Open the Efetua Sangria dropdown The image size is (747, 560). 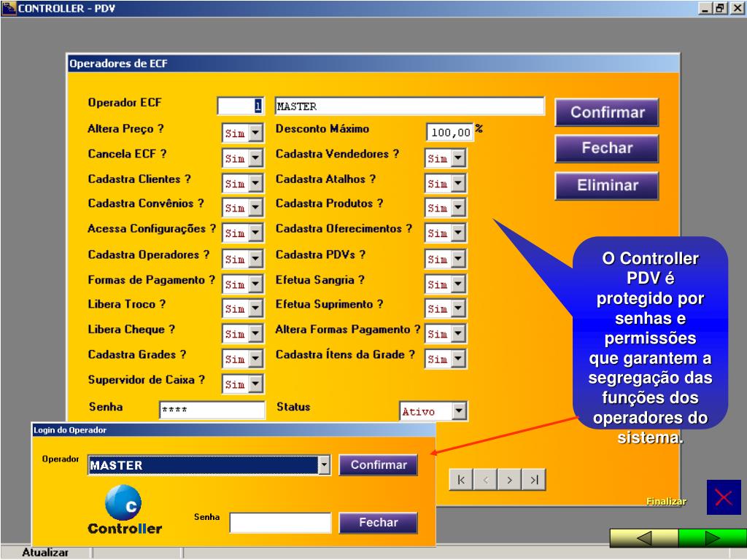coord(458,284)
